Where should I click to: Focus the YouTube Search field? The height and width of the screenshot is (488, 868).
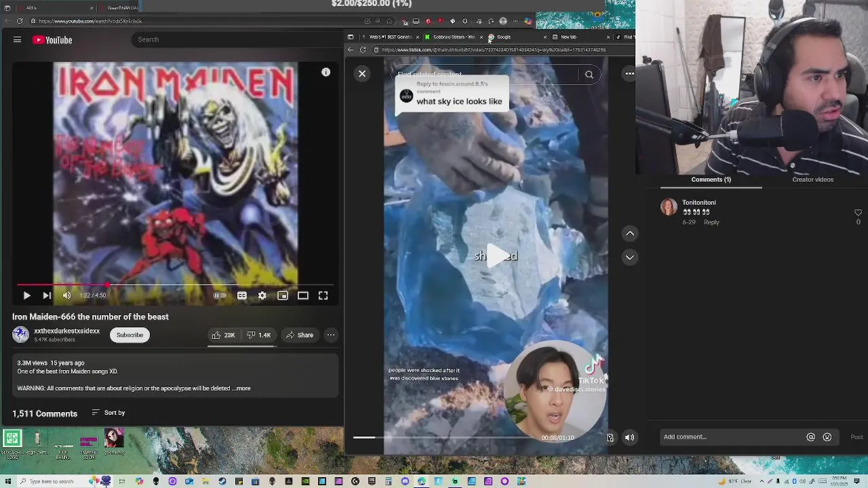[237, 39]
